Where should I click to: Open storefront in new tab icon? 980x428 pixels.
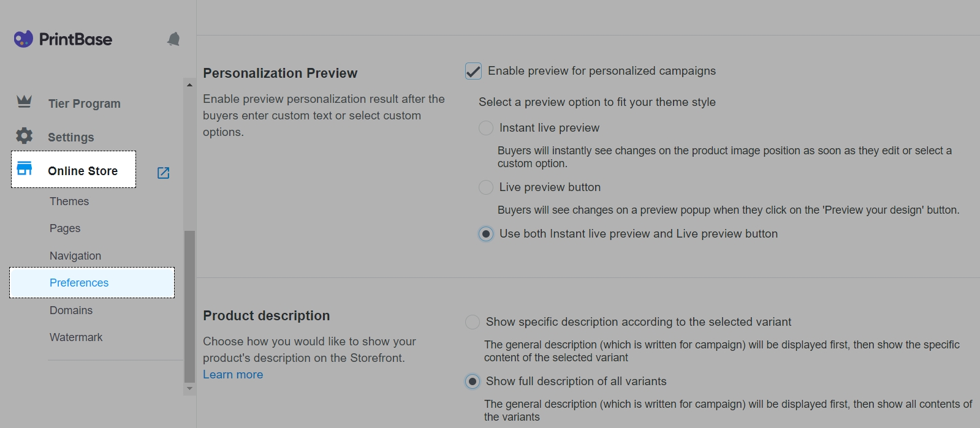[163, 173]
